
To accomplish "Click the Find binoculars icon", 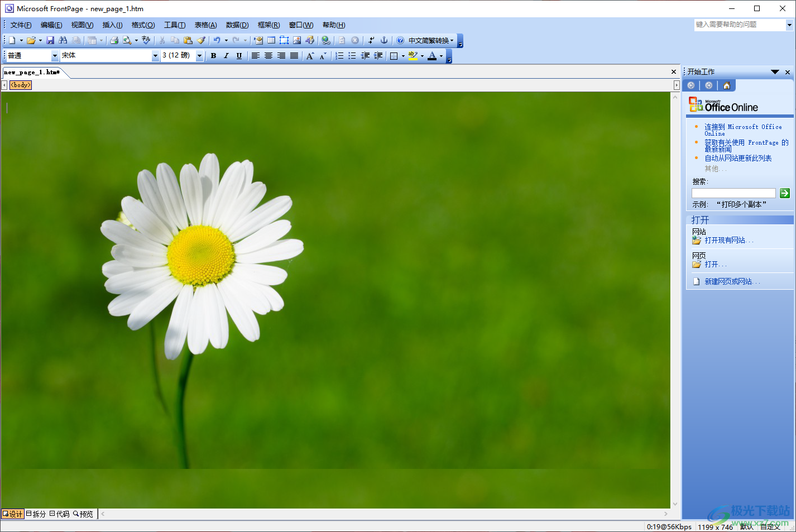I will click(x=63, y=40).
